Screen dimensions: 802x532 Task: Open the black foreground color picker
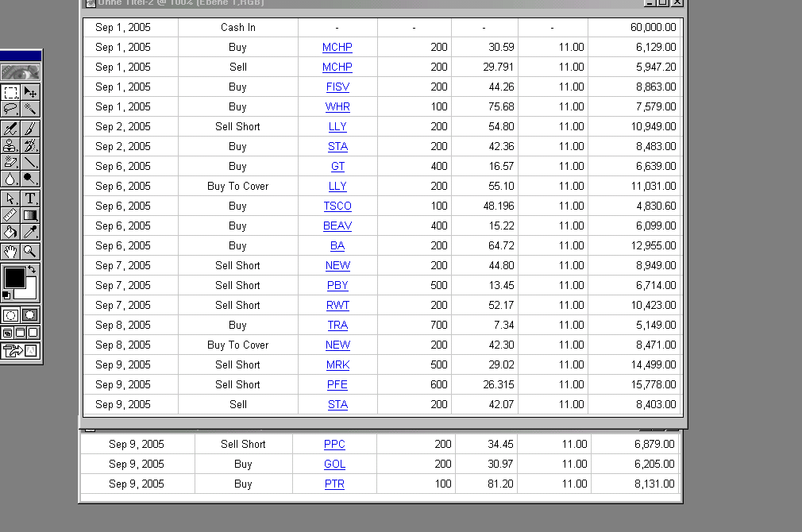pos(14,278)
